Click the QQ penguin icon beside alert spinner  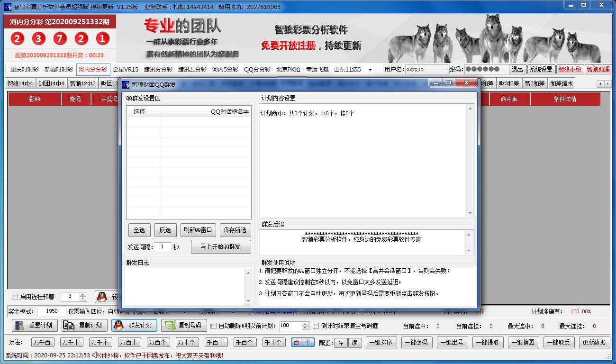(101, 297)
